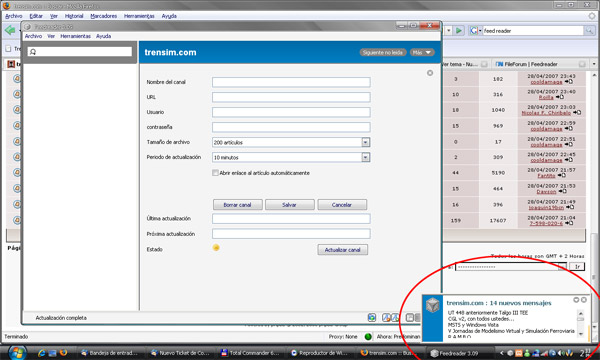Click the 'Actualizar canal' button
Image resolution: width=600 pixels, height=360 pixels.
pos(342,250)
